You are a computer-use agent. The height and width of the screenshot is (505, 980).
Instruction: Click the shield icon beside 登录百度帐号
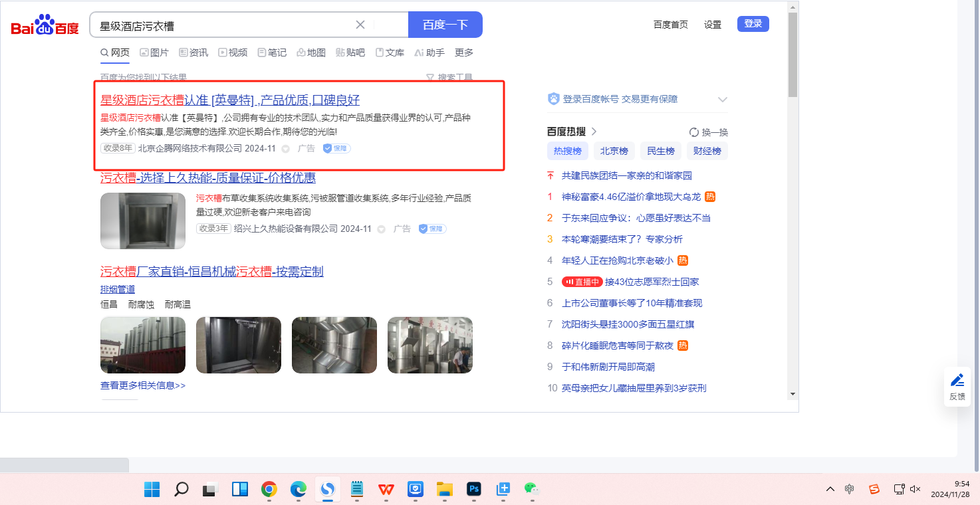(x=553, y=99)
